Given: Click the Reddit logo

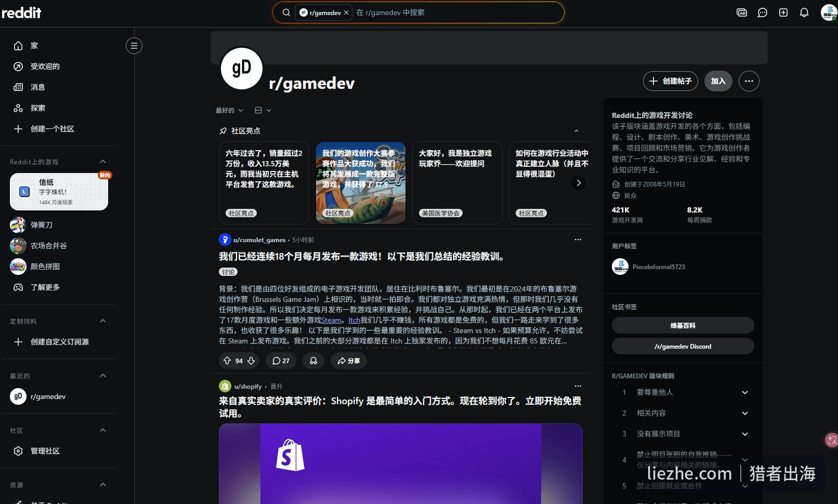Looking at the screenshot, I should (21, 12).
